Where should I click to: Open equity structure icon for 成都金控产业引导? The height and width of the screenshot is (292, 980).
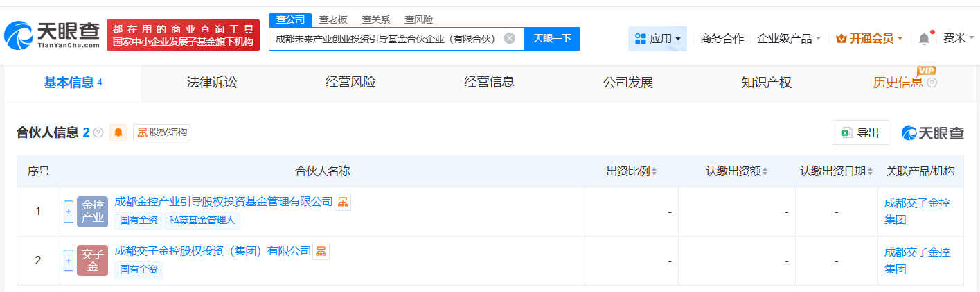tap(343, 202)
